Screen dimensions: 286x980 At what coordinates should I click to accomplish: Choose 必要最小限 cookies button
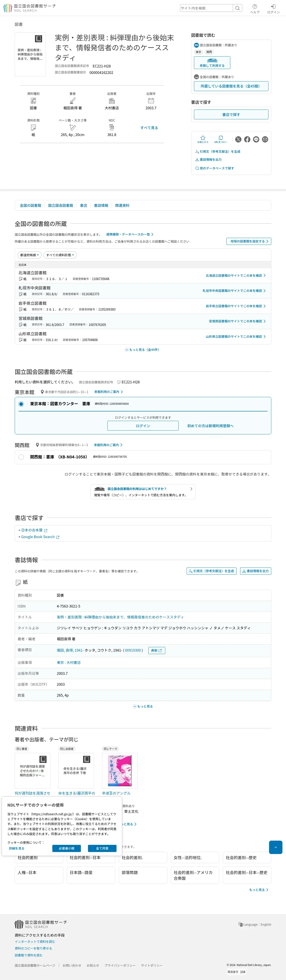pyautogui.click(x=66, y=848)
